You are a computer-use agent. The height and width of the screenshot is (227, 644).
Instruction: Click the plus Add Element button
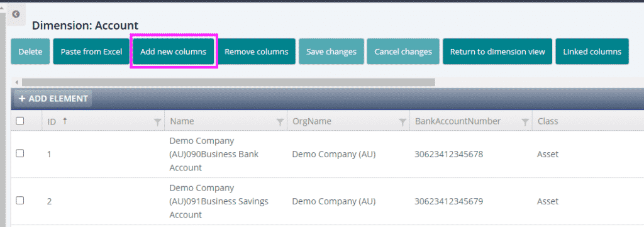tap(53, 99)
